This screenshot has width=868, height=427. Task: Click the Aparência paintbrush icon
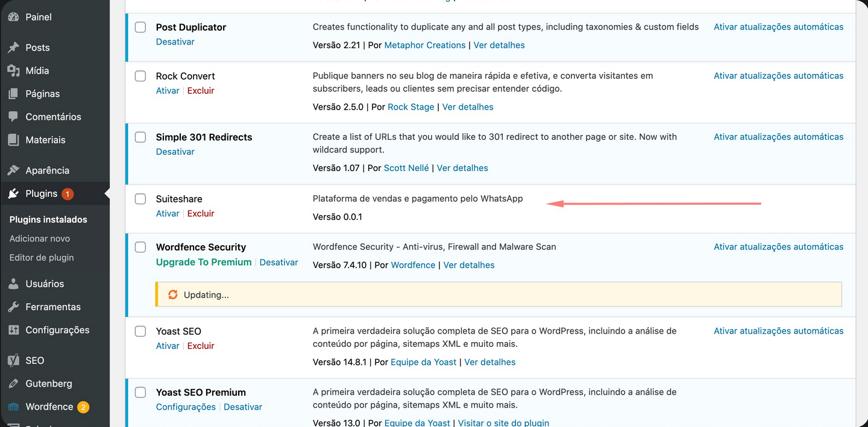point(13,170)
